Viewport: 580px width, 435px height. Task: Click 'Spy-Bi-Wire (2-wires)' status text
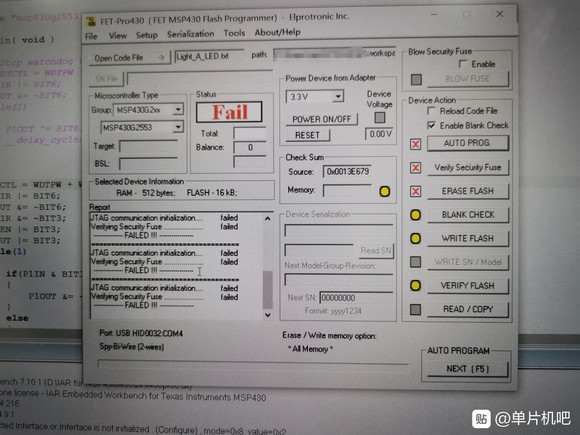coord(132,347)
